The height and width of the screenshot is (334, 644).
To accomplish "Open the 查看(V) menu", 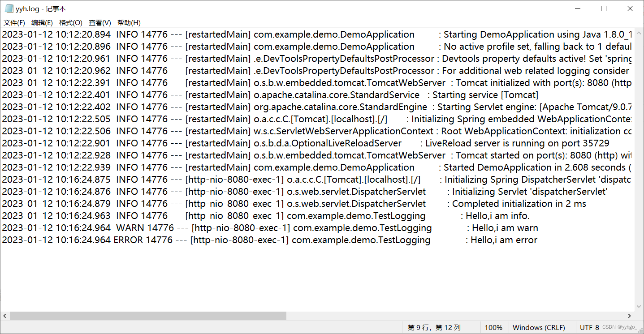I will pos(99,22).
